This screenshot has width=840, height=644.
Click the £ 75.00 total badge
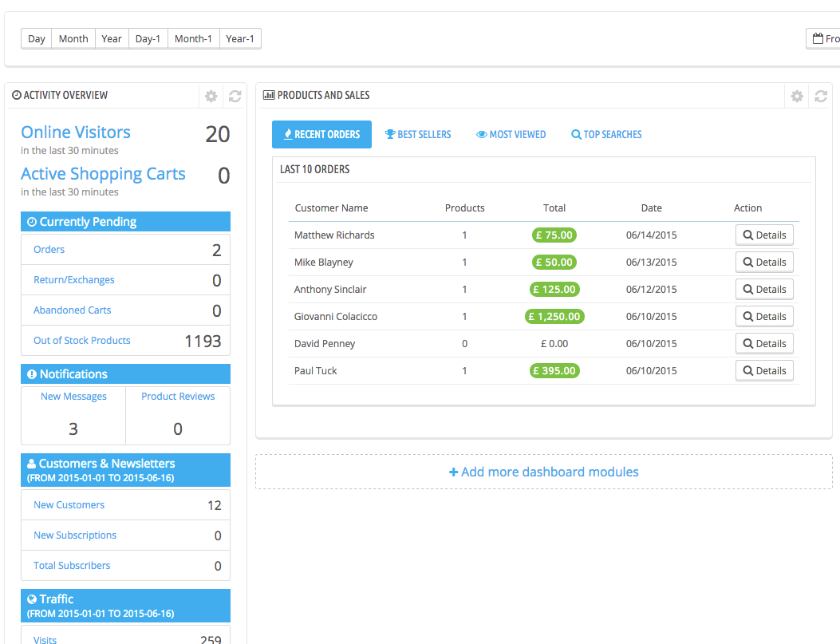pyautogui.click(x=554, y=235)
